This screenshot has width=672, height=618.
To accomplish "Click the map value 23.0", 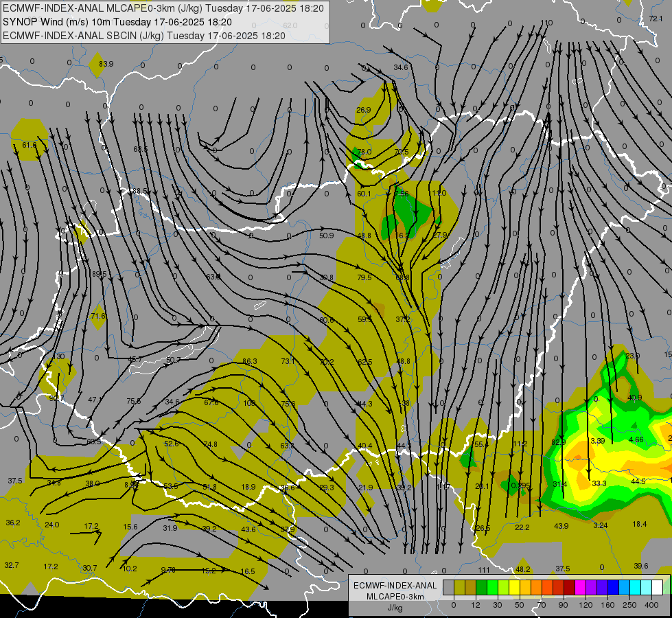I will (633, 356).
